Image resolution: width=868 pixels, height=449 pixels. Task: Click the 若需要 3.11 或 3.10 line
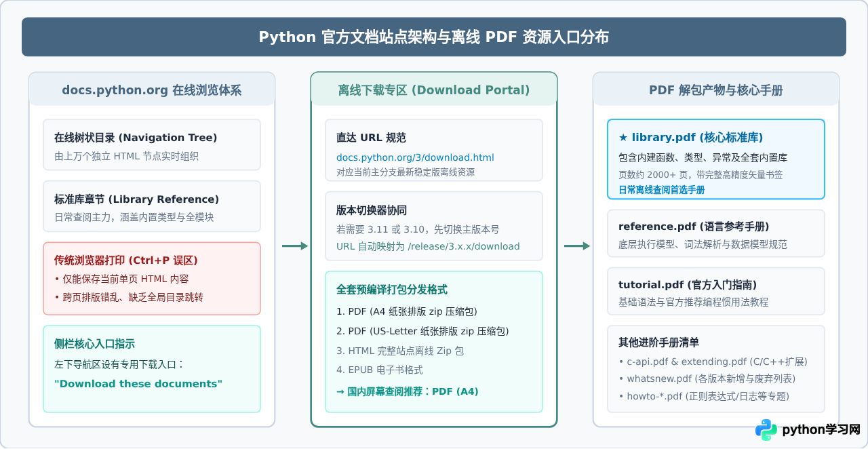coord(418,229)
